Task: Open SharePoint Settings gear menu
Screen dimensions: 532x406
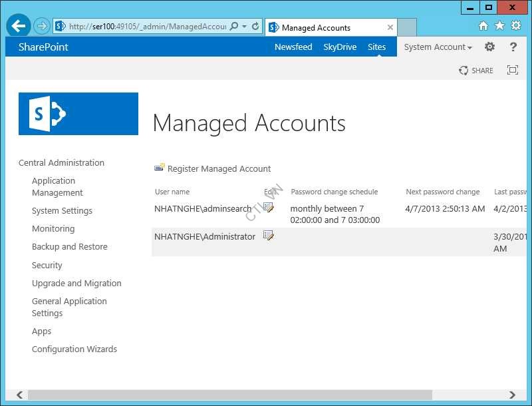Action: pos(489,47)
